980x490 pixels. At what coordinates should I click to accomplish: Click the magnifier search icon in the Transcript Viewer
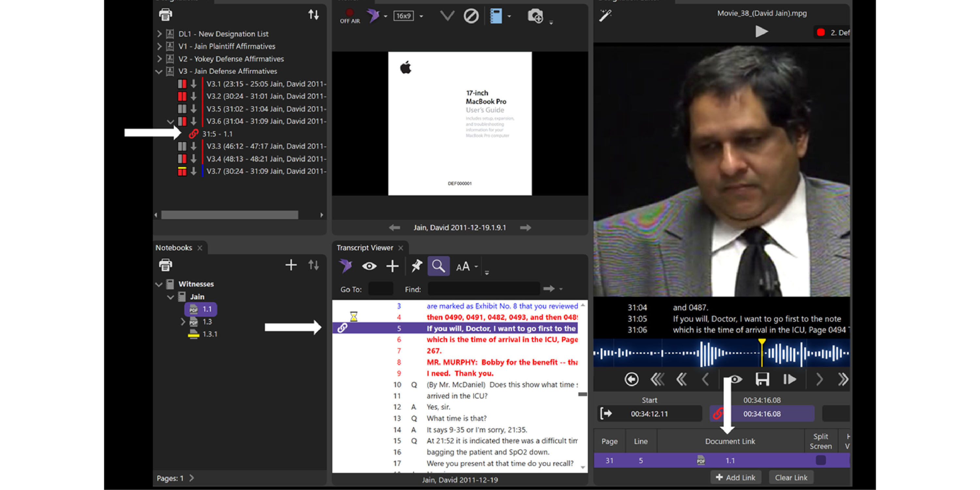[438, 266]
